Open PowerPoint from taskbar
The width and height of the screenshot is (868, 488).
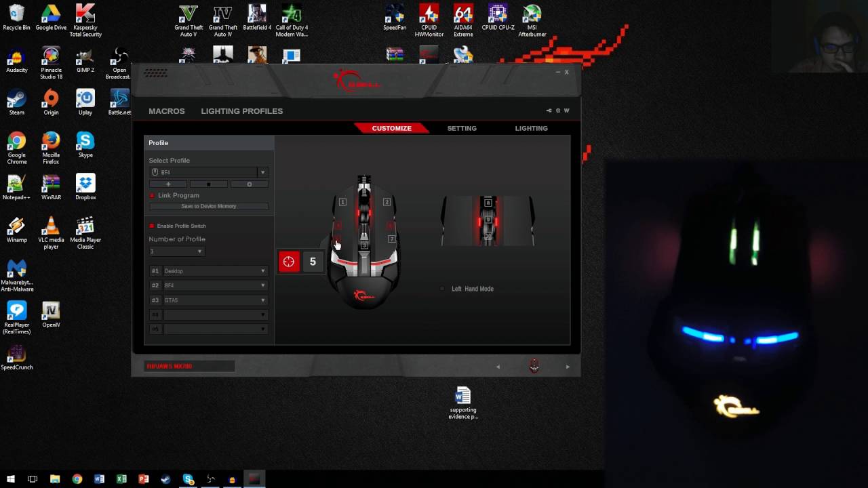(x=144, y=479)
